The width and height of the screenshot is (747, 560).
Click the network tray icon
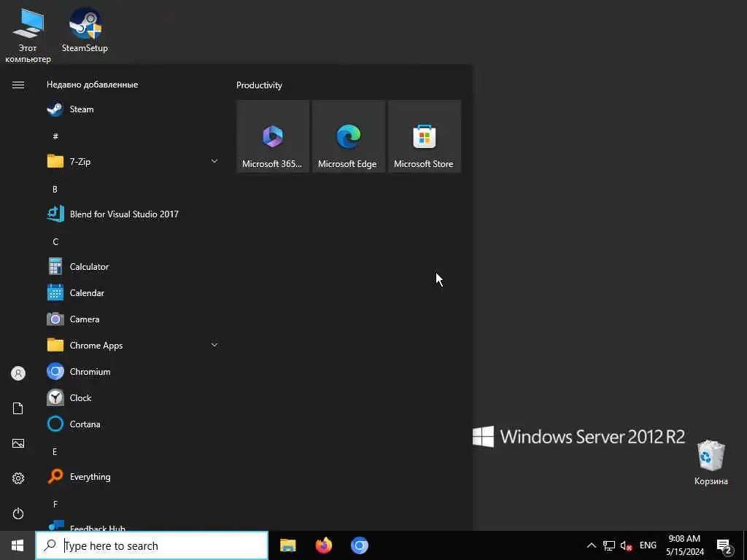coord(609,545)
